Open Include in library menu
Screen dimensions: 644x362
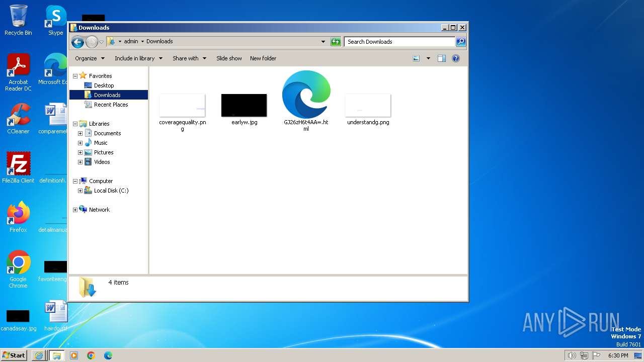tap(138, 58)
